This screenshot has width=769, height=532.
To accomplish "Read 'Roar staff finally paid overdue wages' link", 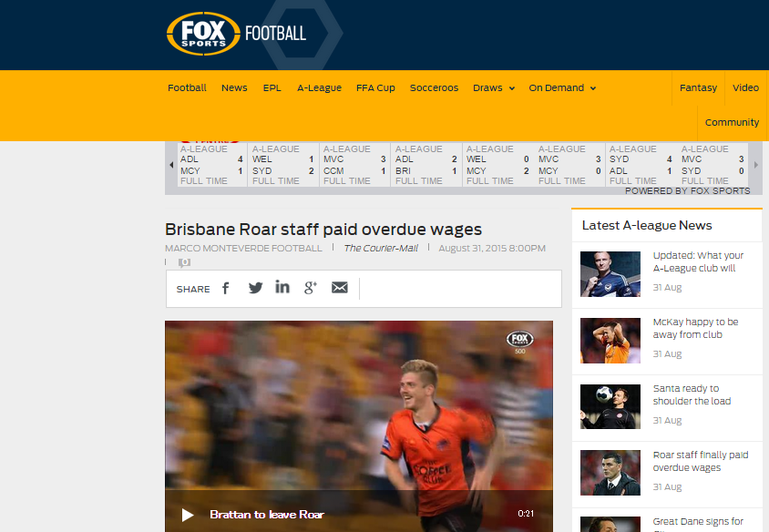I will tap(701, 461).
